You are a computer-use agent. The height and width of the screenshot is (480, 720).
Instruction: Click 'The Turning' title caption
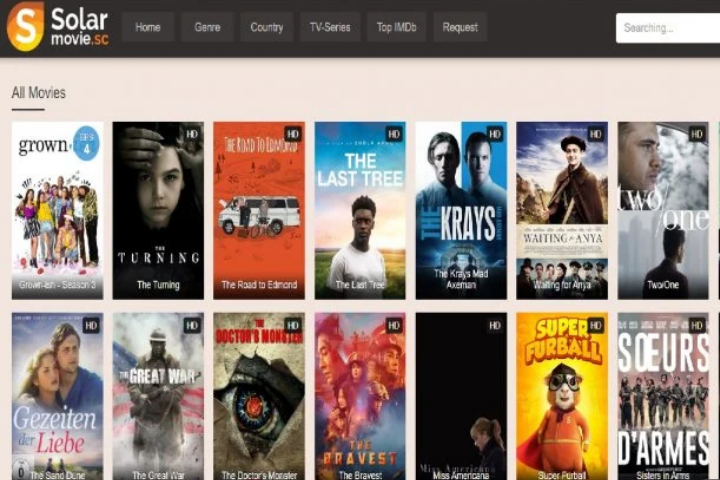[x=158, y=285]
